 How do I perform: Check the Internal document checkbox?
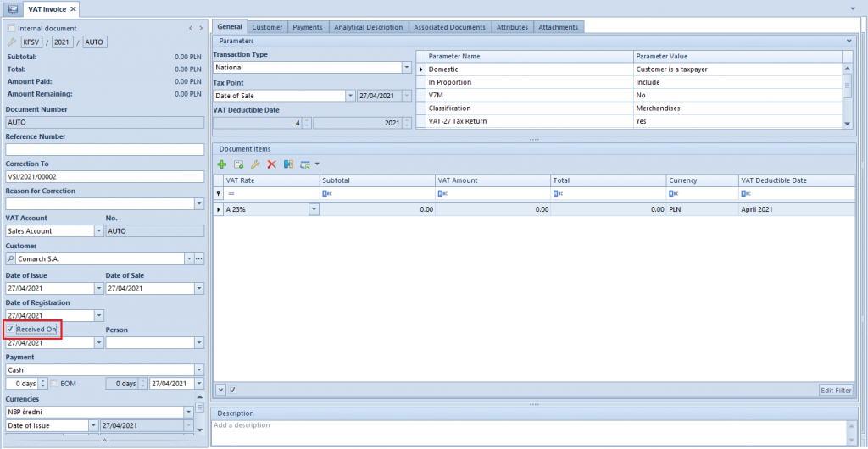point(12,28)
